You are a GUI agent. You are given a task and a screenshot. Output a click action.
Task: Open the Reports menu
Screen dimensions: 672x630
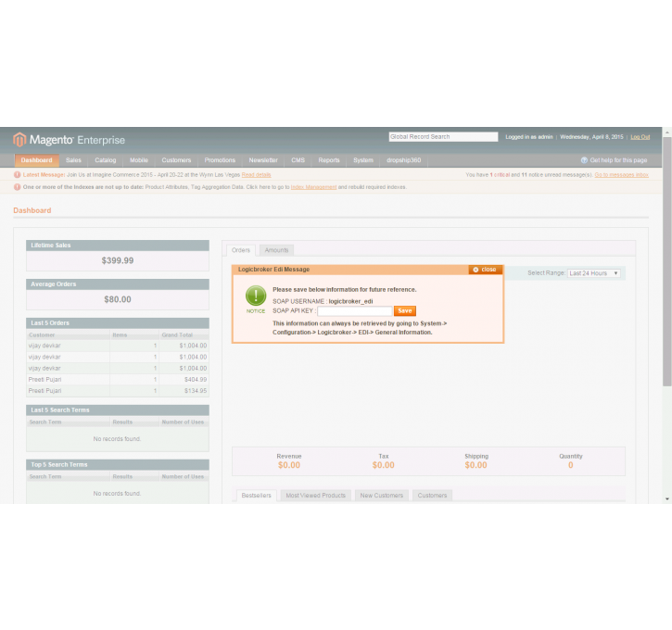(329, 160)
